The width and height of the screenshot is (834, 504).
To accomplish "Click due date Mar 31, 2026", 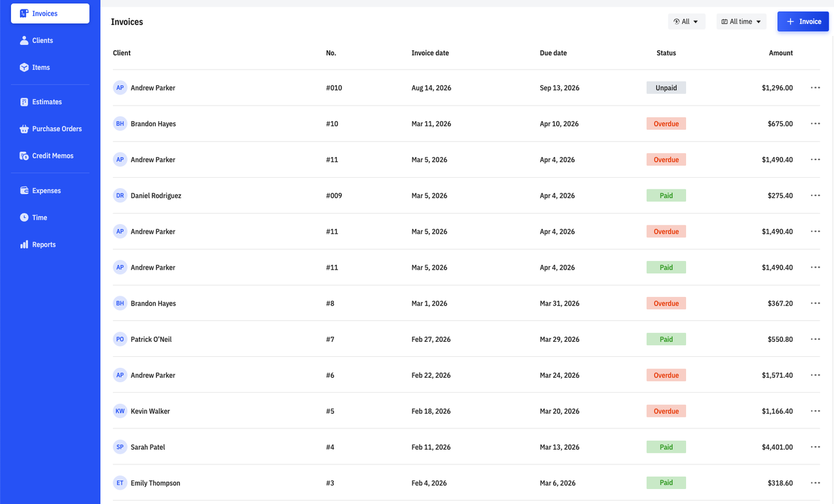I will 560,303.
